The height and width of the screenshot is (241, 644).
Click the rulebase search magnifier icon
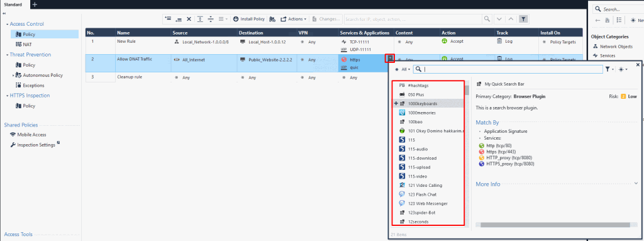click(487, 19)
